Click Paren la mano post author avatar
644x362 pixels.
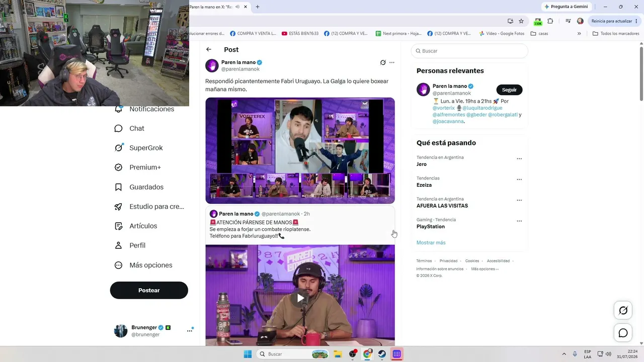(x=212, y=65)
